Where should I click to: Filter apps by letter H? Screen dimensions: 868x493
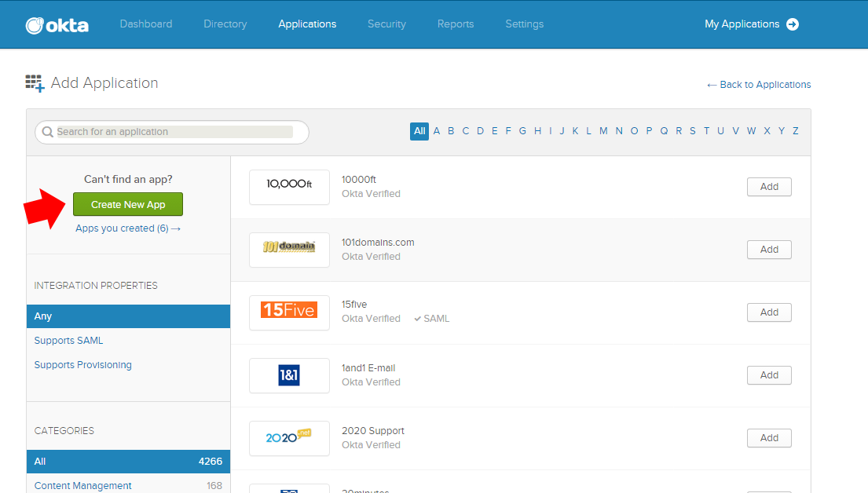[537, 131]
